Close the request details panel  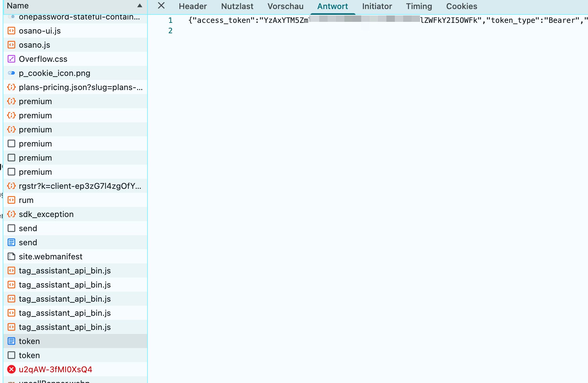point(161,6)
